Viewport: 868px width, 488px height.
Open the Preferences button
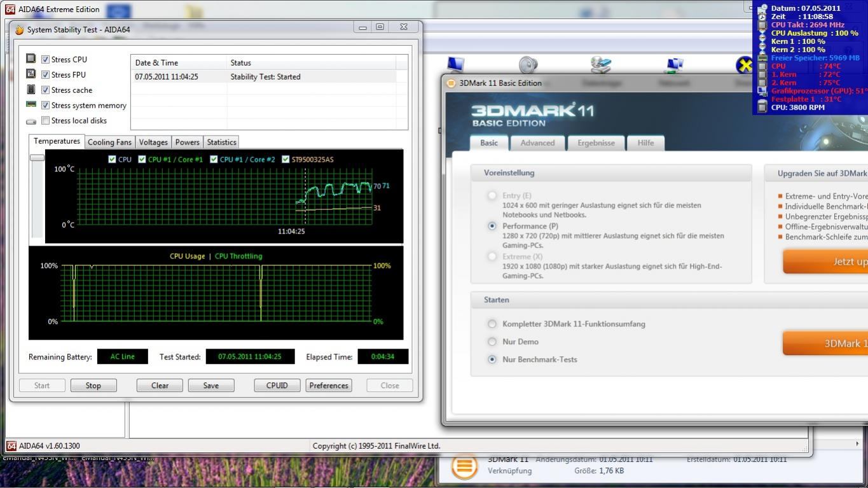(329, 386)
